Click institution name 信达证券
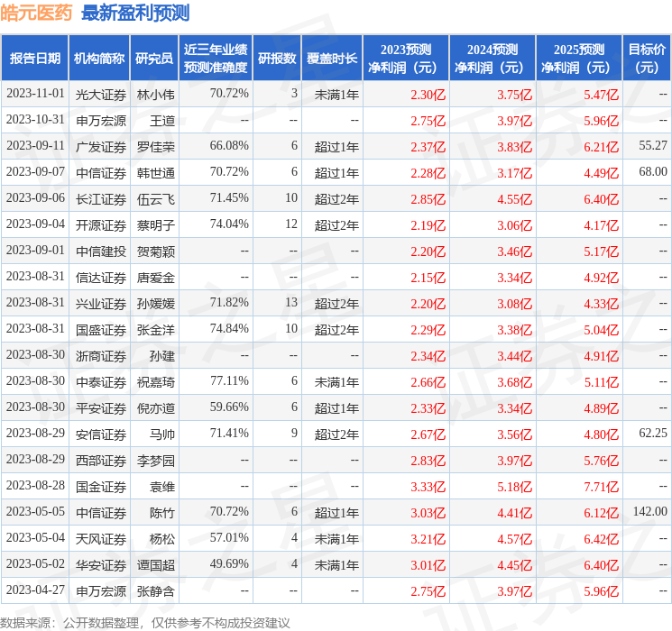 coord(101,278)
